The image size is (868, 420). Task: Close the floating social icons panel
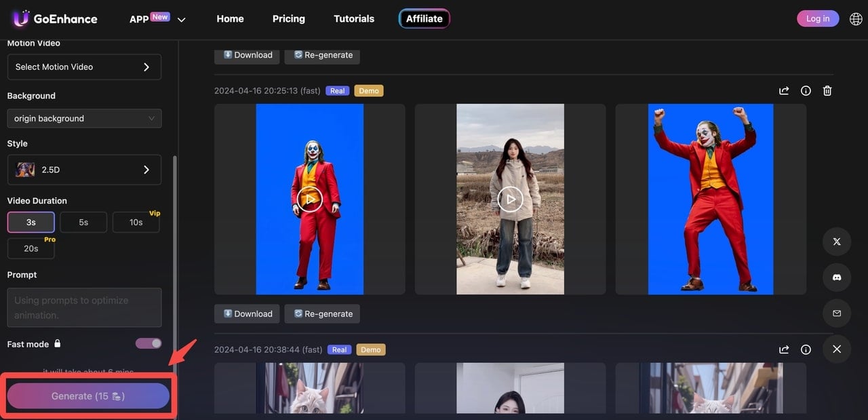click(837, 349)
